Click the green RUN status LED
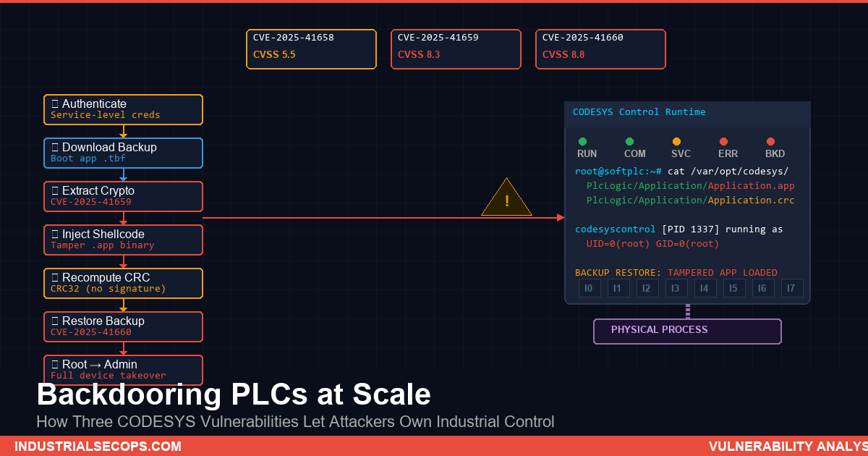This screenshot has width=868, height=456. (583, 142)
